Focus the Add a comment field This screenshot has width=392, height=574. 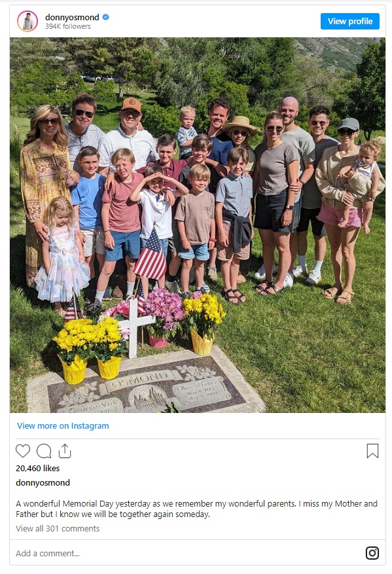[183, 553]
